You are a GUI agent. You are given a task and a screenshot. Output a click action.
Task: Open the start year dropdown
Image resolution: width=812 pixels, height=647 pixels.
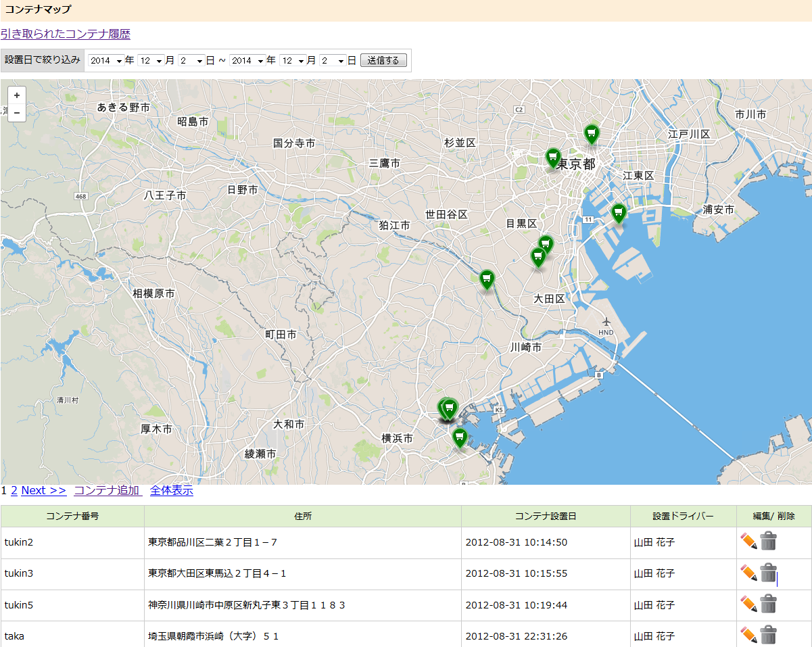[x=105, y=61]
